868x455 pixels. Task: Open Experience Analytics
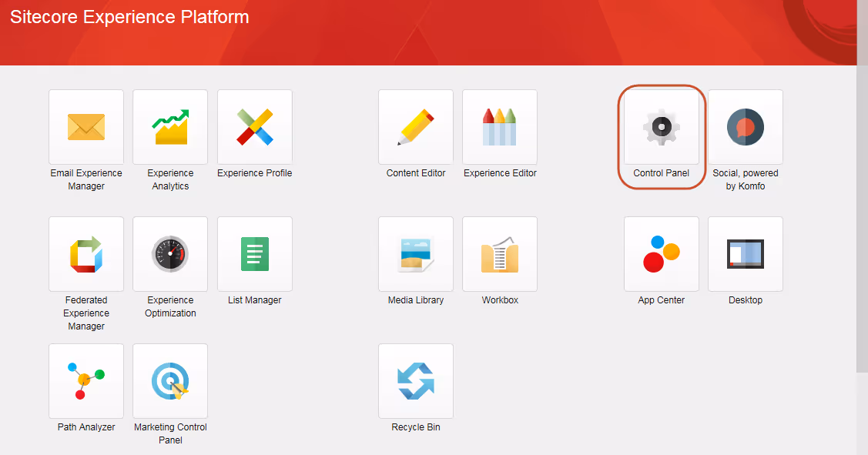169,126
